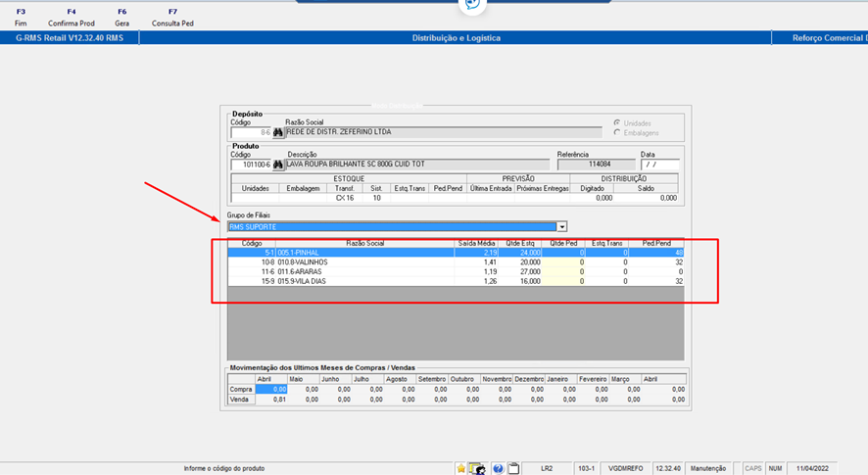
Task: Choose F3 Fim menu item
Action: pyautogui.click(x=21, y=18)
